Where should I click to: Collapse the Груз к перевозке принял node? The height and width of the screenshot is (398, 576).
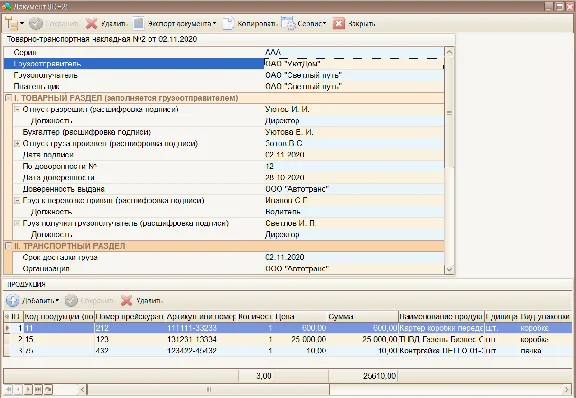[17, 201]
